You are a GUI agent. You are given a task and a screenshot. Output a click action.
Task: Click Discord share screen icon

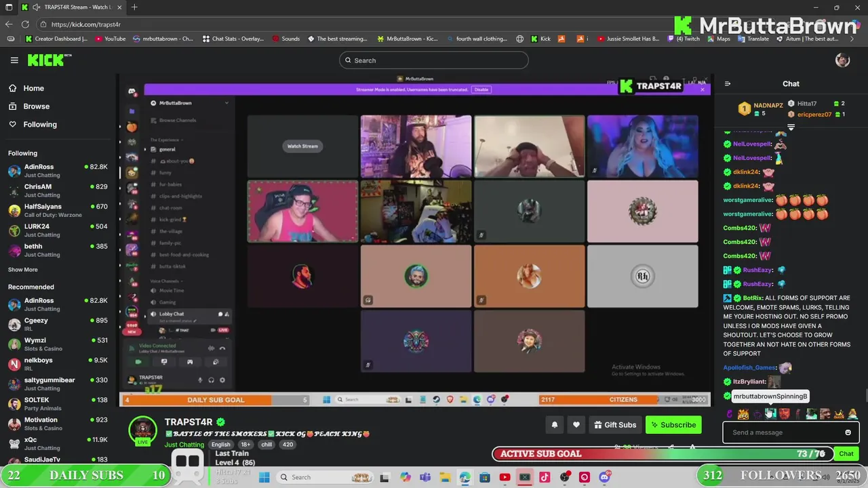164,362
